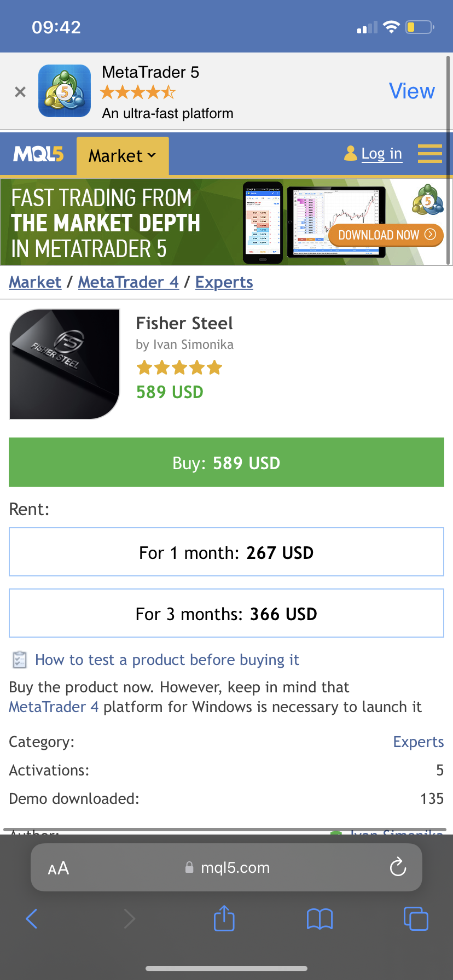Open the hamburger menu icon
Viewport: 453px width, 980px height.
coord(429,154)
